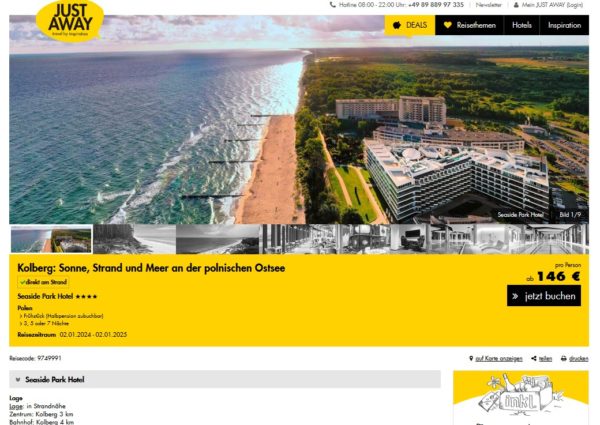Click the inkl. basket illustration
Viewport: 600px width, 425px height.
(x=520, y=394)
